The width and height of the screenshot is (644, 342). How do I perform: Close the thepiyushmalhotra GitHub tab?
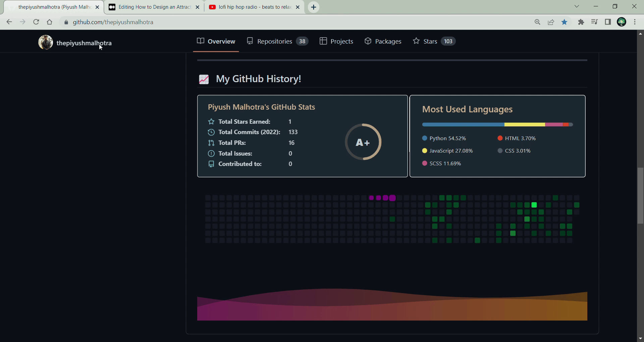[97, 7]
